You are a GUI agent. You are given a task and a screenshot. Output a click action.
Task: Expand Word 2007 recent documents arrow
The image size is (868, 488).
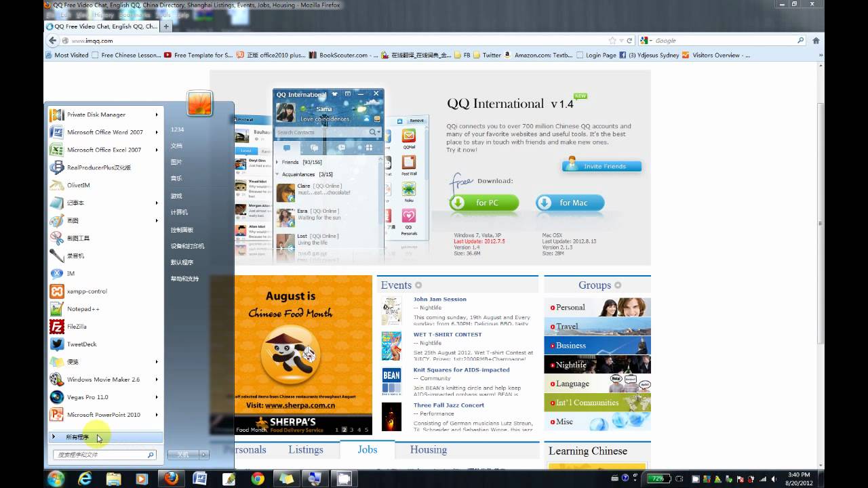(x=157, y=132)
